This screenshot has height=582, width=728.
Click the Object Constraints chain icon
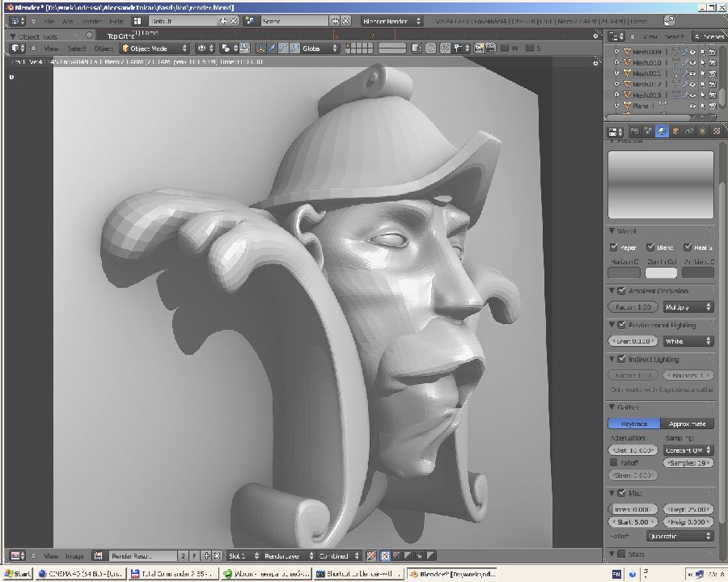[689, 131]
